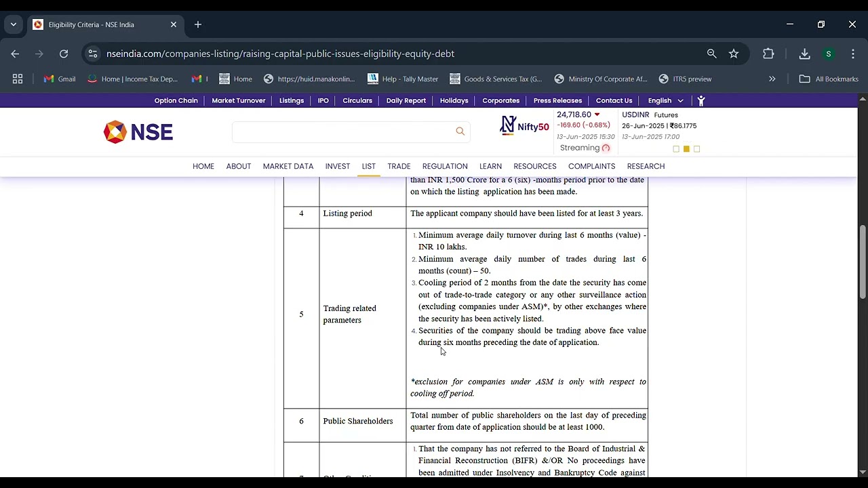Click the accessibility figure icon
The image size is (868, 488).
701,100
